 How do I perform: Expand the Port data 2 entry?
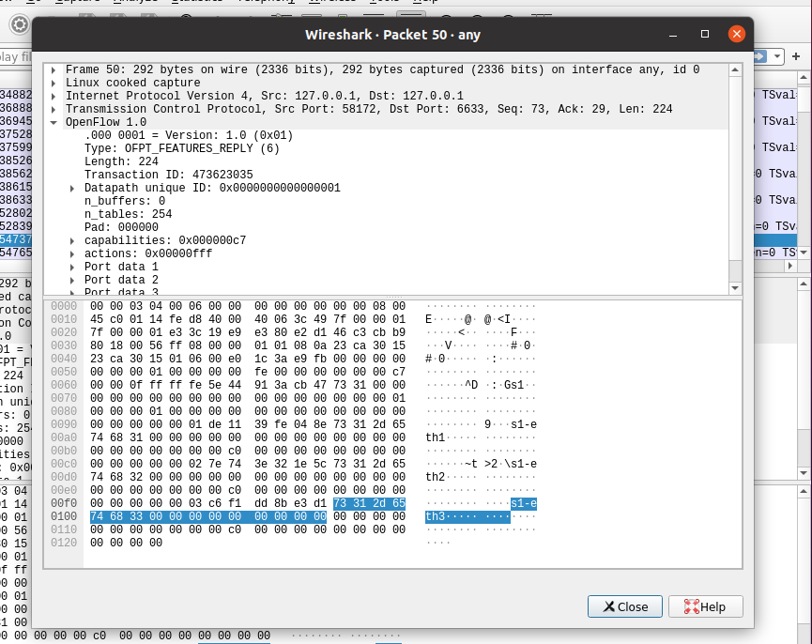click(x=72, y=280)
